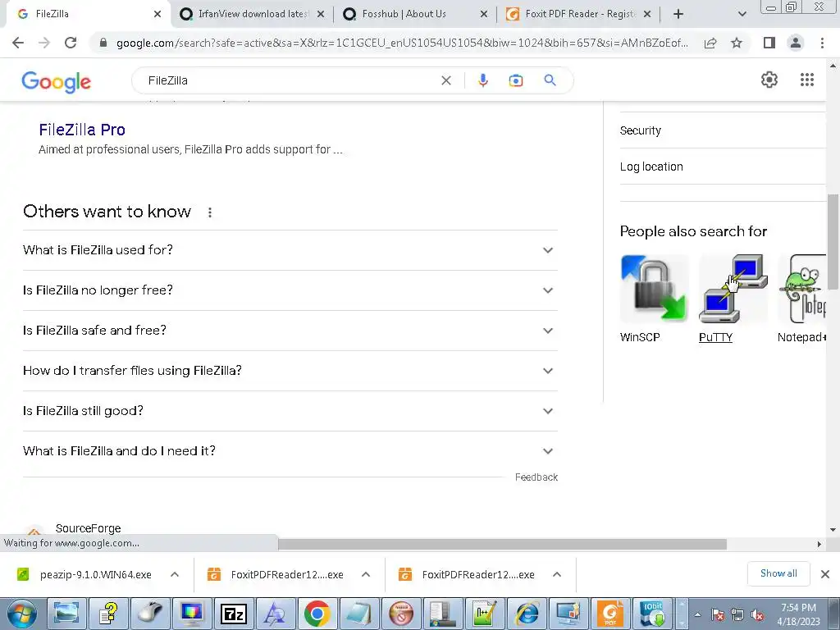The height and width of the screenshot is (630, 840).
Task: Click the vertical page scrollbar thumb
Action: [x=833, y=242]
